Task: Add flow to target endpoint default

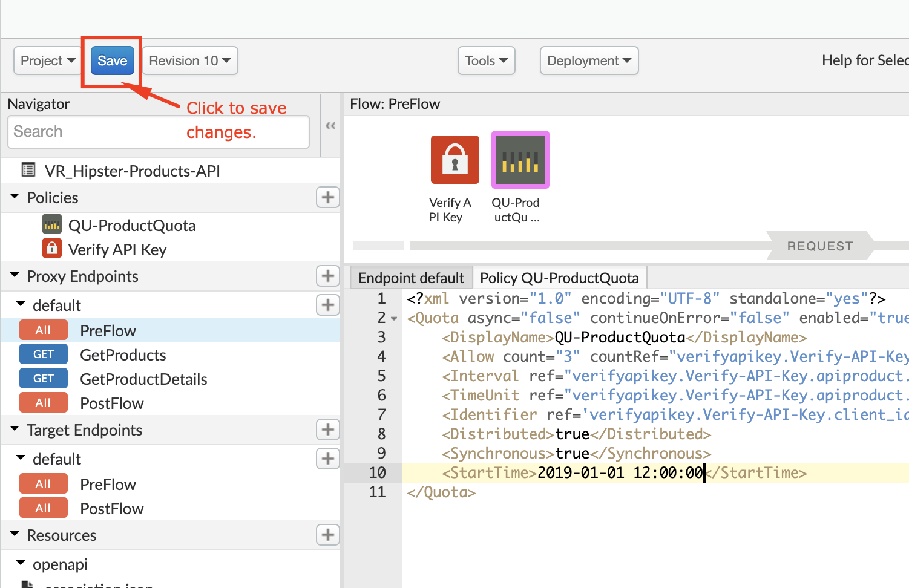Action: 328,459
